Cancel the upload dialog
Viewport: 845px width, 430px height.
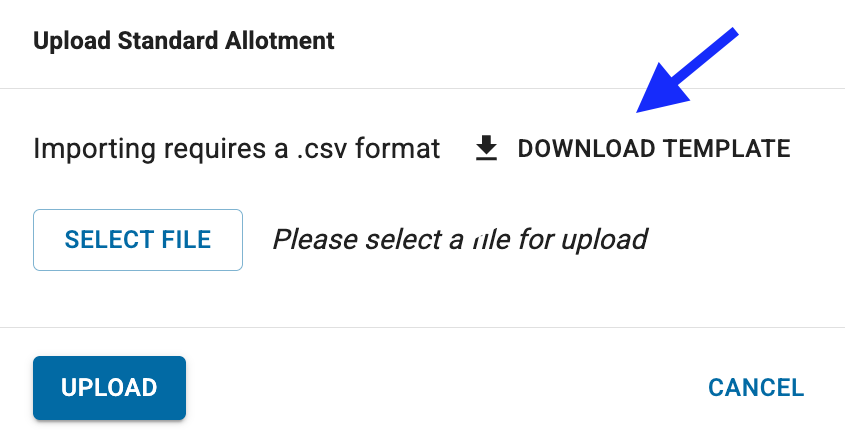[x=755, y=388]
